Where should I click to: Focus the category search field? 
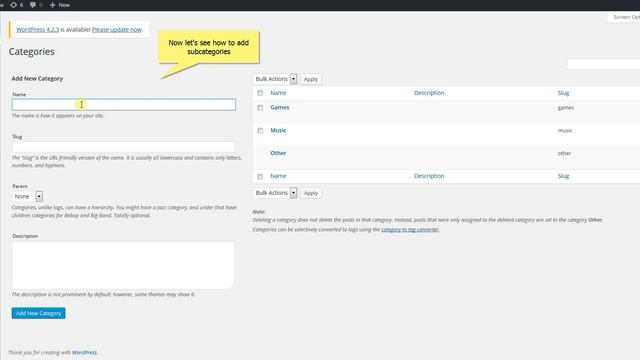604,64
